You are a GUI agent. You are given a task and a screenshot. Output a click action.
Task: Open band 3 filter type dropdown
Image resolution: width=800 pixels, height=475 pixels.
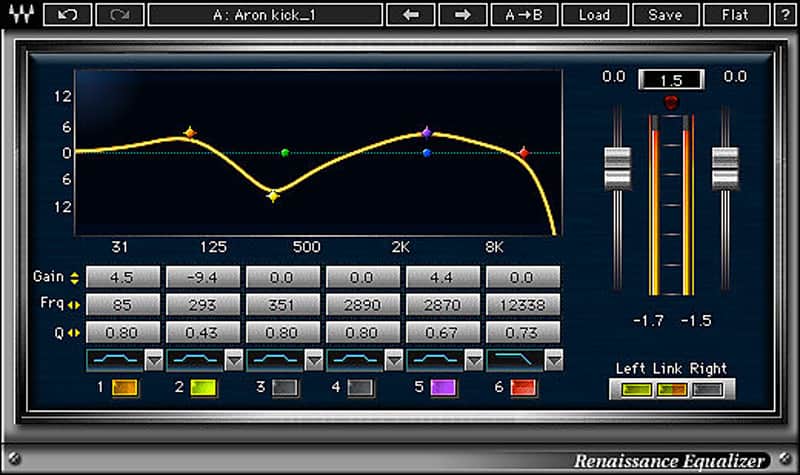tap(314, 360)
